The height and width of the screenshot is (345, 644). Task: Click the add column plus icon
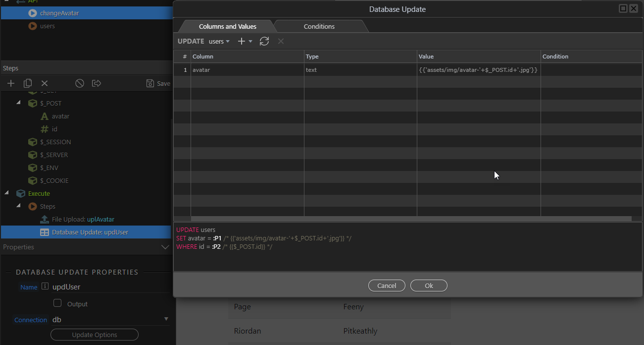click(x=242, y=41)
